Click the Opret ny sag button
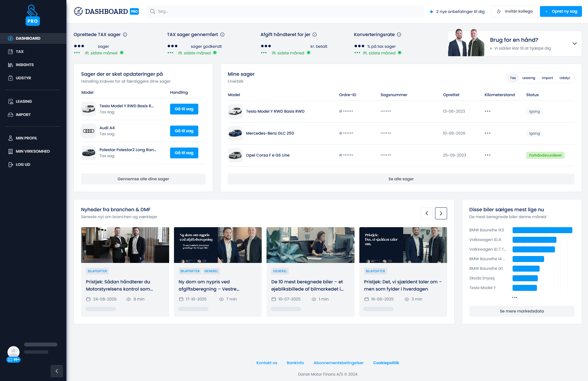588x381 pixels. click(x=561, y=11)
